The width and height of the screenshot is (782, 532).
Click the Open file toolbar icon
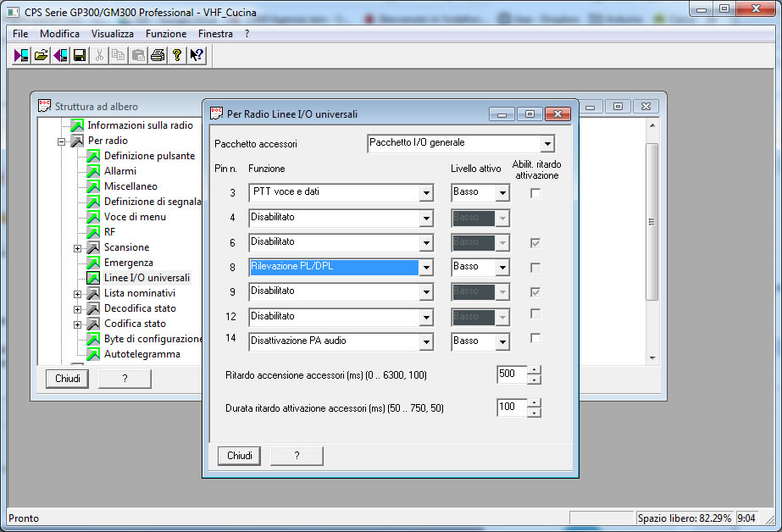pyautogui.click(x=41, y=55)
